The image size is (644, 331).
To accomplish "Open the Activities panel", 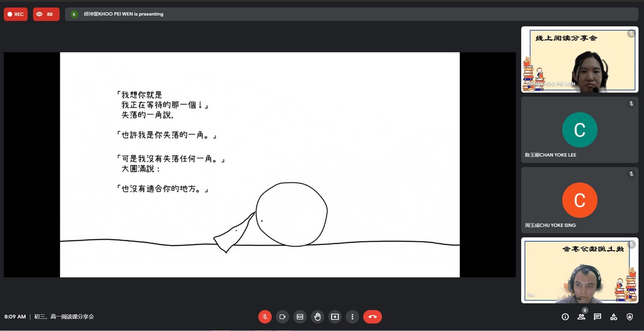I will (613, 317).
